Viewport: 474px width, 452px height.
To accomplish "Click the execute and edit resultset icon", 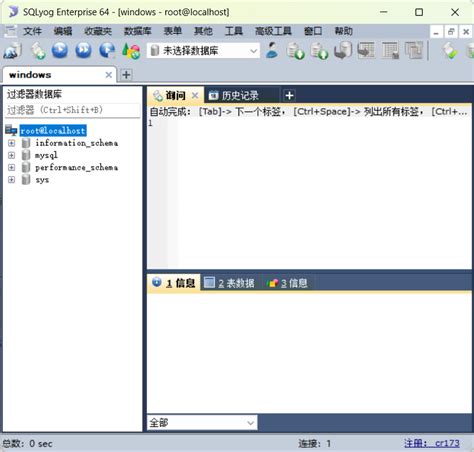I will point(107,50).
